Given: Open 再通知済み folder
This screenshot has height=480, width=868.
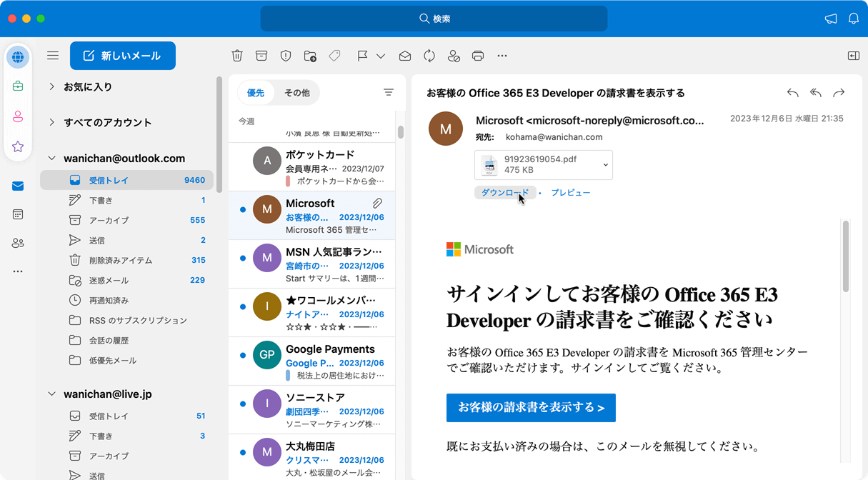Looking at the screenshot, I should pos(126,301).
